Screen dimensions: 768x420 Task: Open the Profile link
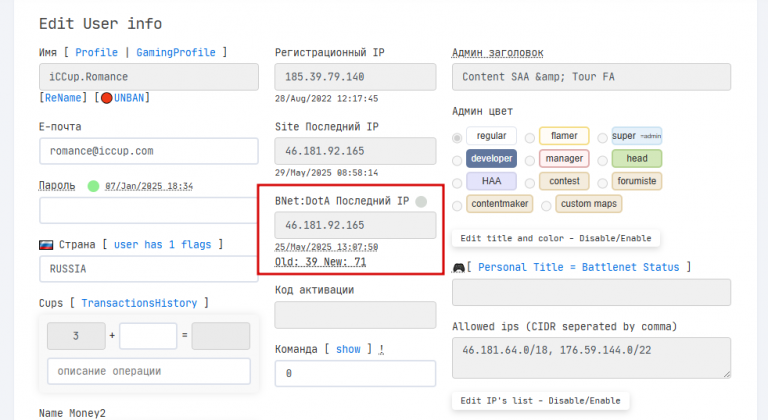click(96, 52)
